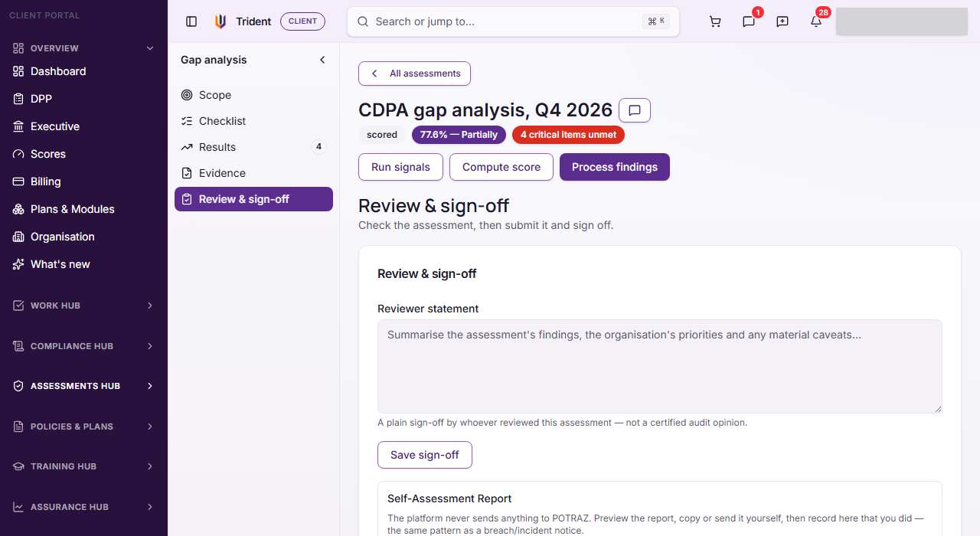
Task: Expand the Work Hub section
Action: 83,306
